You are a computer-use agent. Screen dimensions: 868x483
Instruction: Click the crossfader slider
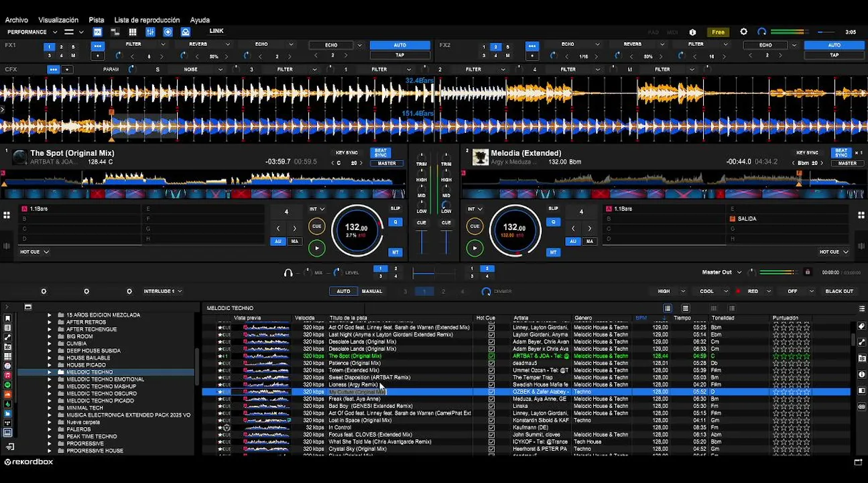tap(434, 272)
